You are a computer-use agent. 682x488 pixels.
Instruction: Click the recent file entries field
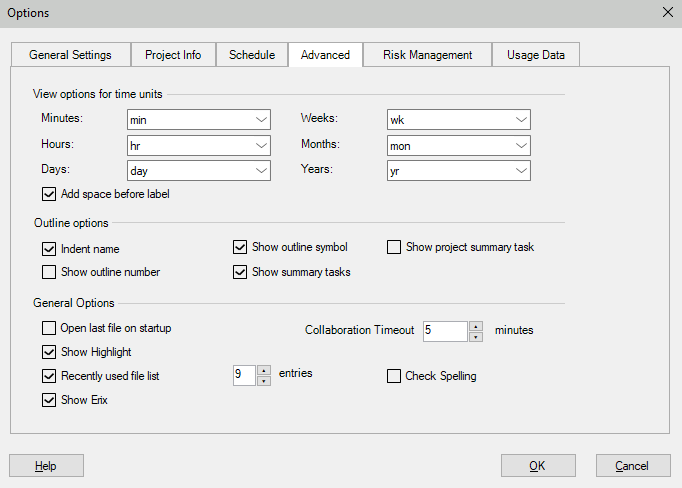pyautogui.click(x=244, y=375)
